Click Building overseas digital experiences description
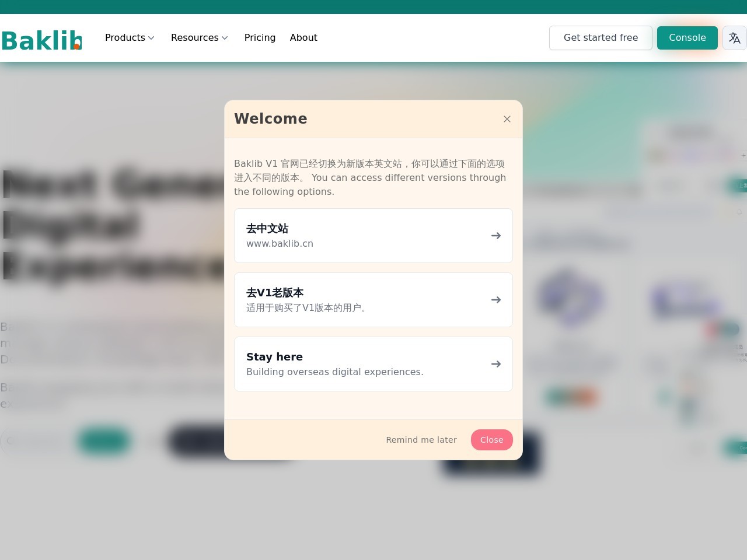 pyautogui.click(x=335, y=372)
